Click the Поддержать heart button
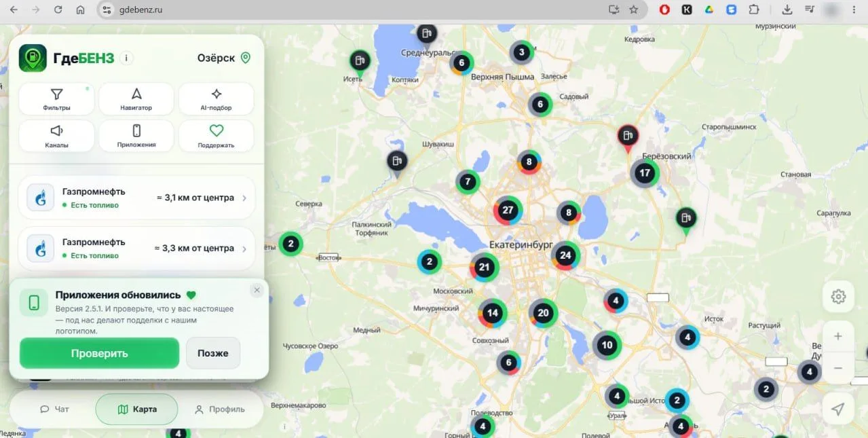Image resolution: width=868 pixels, height=438 pixels. pyautogui.click(x=216, y=136)
